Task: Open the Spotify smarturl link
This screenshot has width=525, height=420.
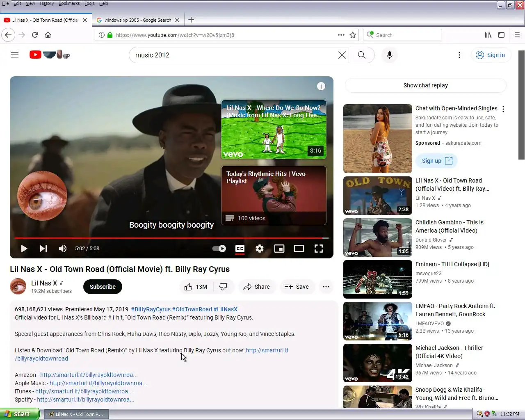Action: [x=86, y=399]
